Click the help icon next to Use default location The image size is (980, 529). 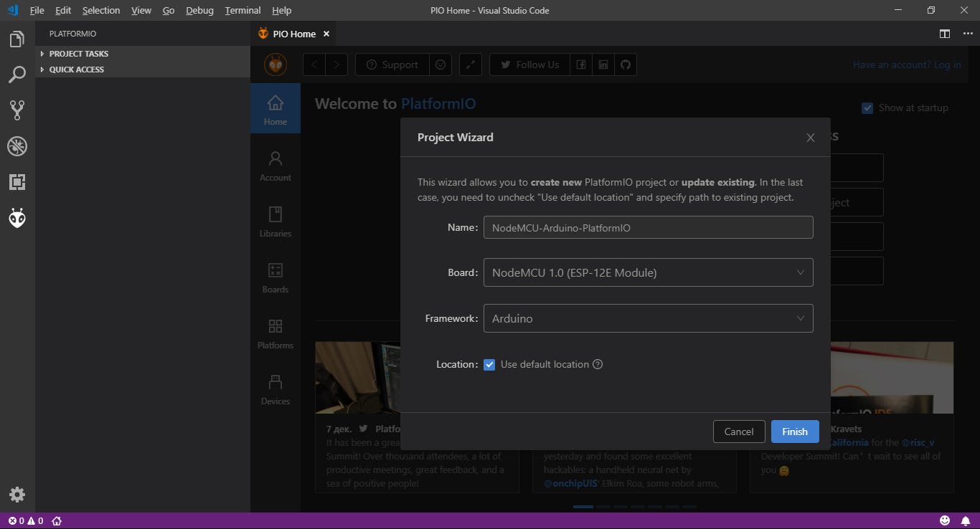598,364
